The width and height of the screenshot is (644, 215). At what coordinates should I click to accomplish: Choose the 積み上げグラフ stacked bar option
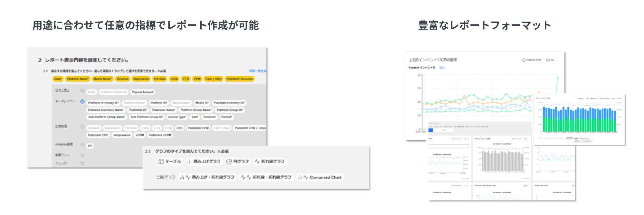click(x=204, y=162)
